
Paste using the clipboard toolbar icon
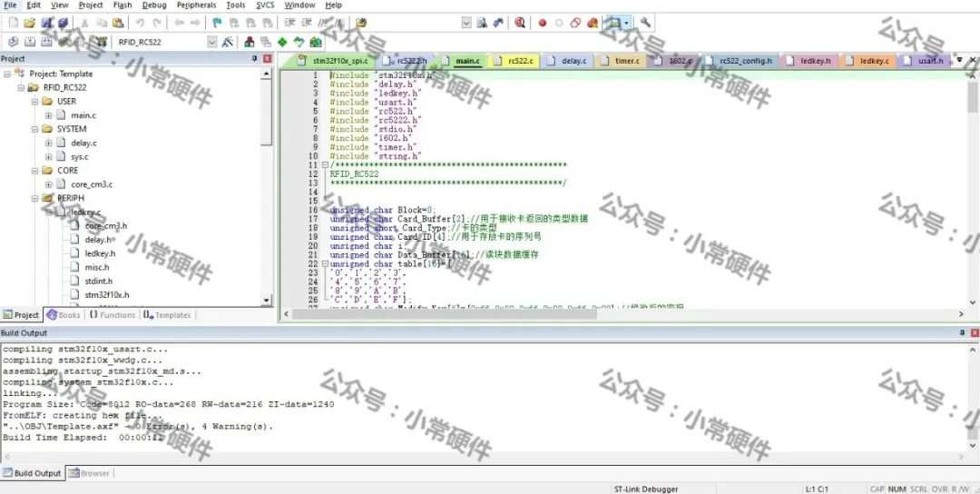point(117,23)
